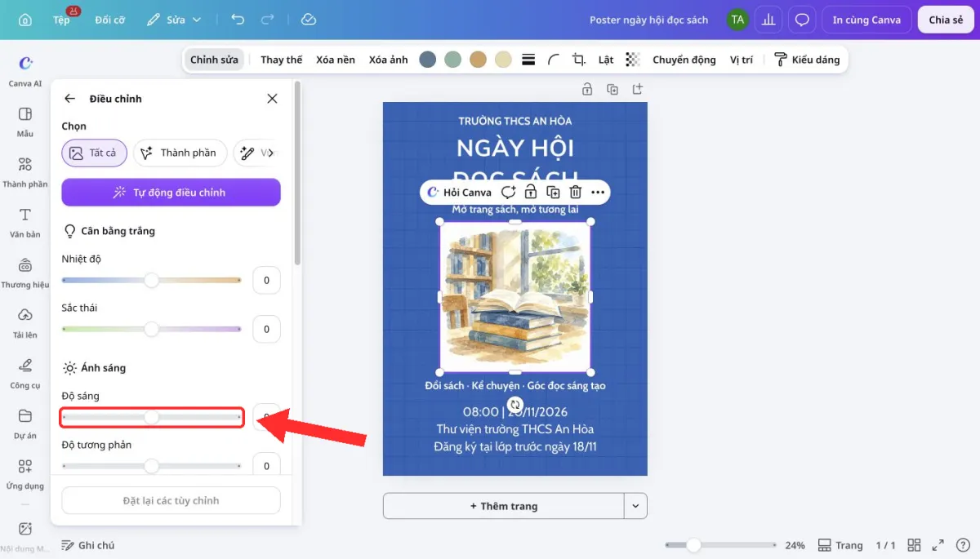This screenshot has height=559, width=980.
Task: Pick the slate blue color swatch
Action: pyautogui.click(x=427, y=60)
